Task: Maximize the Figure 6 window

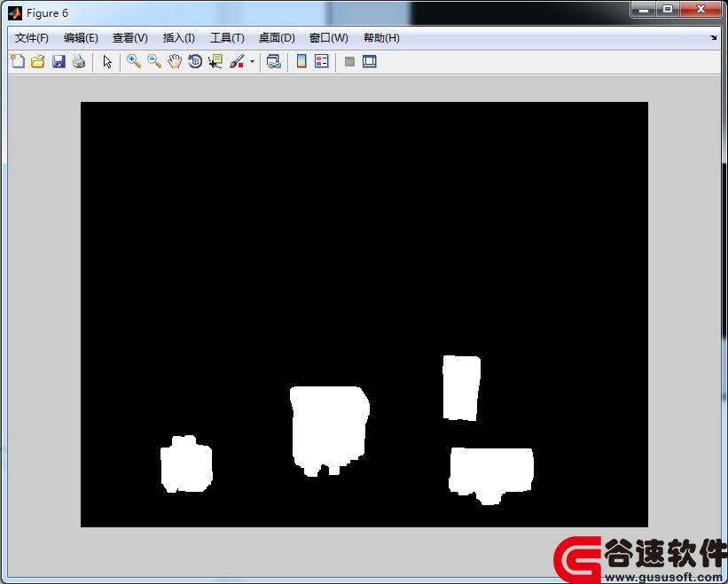Action: pos(667,9)
